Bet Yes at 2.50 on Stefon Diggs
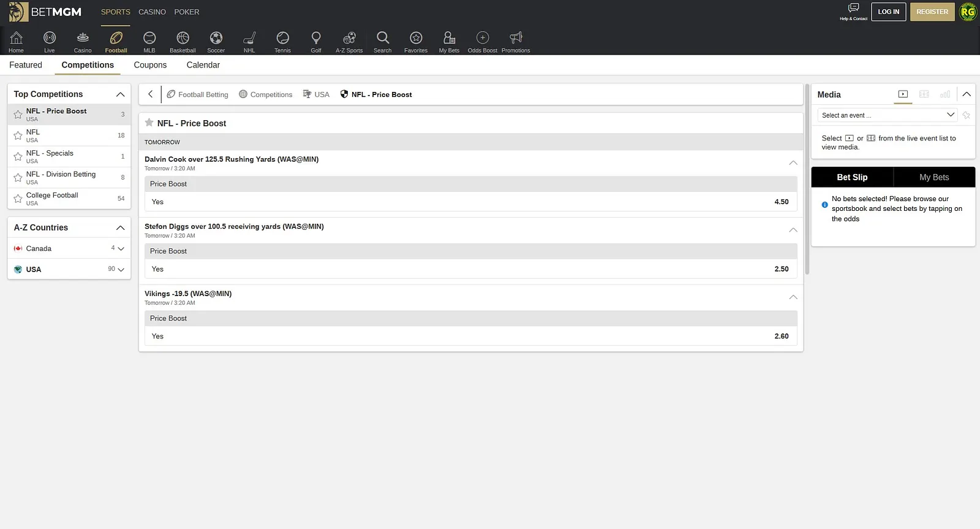The width and height of the screenshot is (980, 529). 471,269
